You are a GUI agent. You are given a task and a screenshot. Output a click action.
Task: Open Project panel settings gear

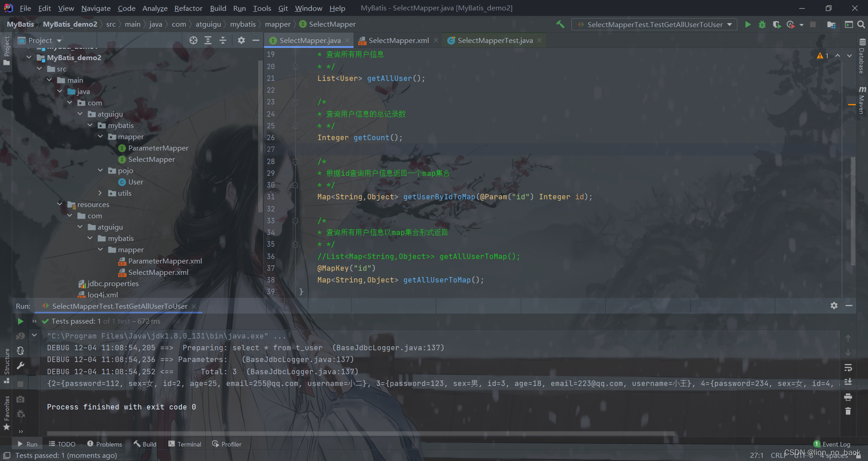pyautogui.click(x=241, y=40)
